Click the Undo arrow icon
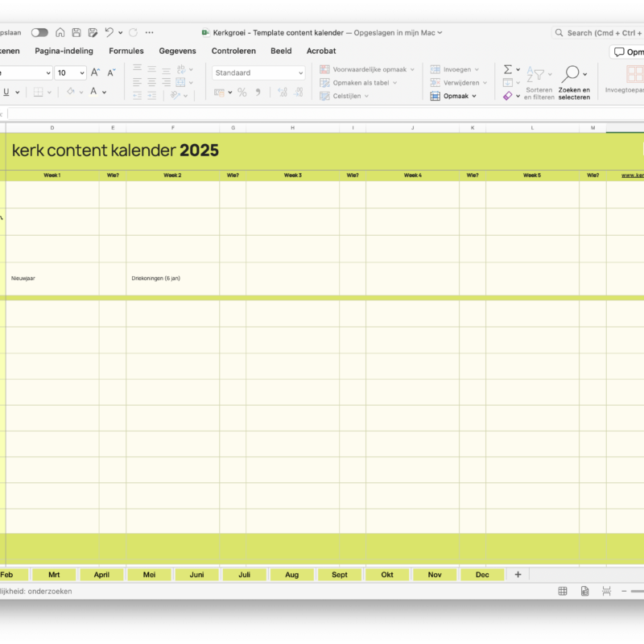The width and height of the screenshot is (644, 644). click(109, 32)
